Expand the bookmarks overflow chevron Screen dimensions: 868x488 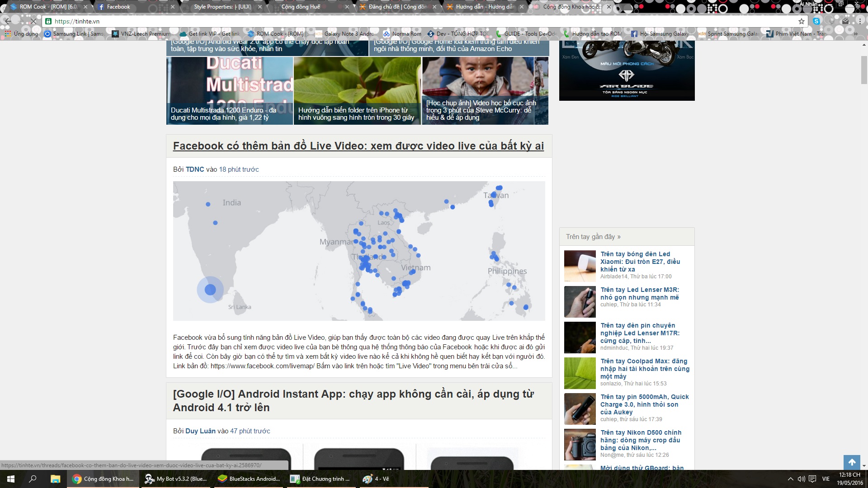855,34
